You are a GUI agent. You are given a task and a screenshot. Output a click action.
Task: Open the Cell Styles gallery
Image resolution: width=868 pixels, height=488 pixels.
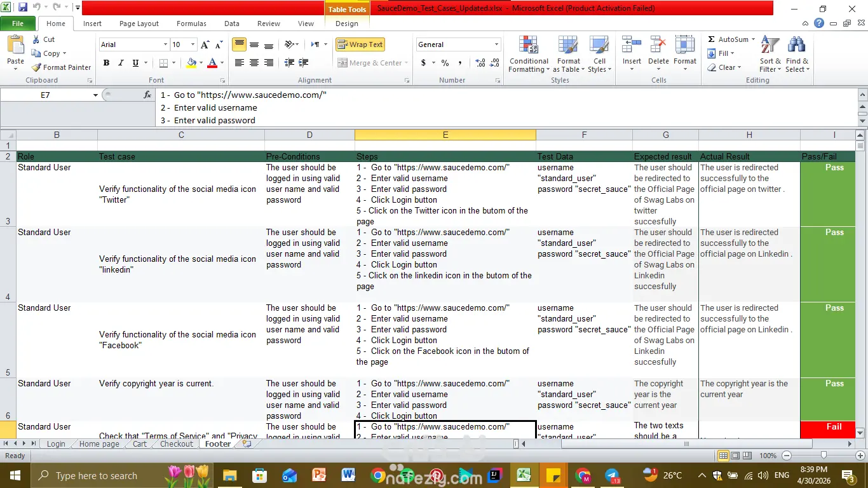599,55
